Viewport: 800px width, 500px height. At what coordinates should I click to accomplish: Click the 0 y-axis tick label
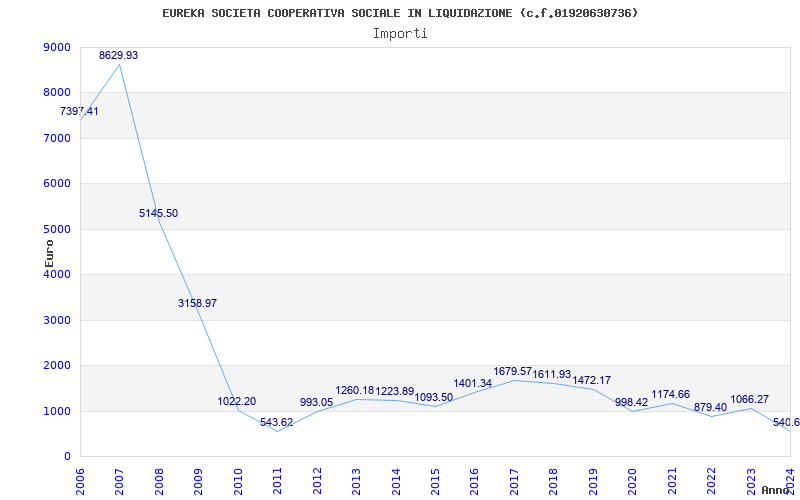tap(67, 457)
